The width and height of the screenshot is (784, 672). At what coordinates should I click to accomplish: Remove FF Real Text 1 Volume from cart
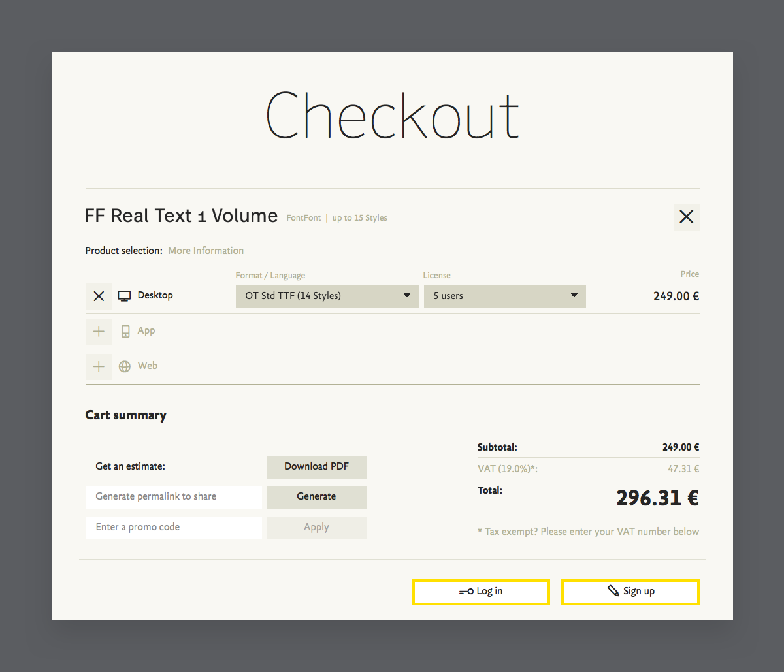686,216
